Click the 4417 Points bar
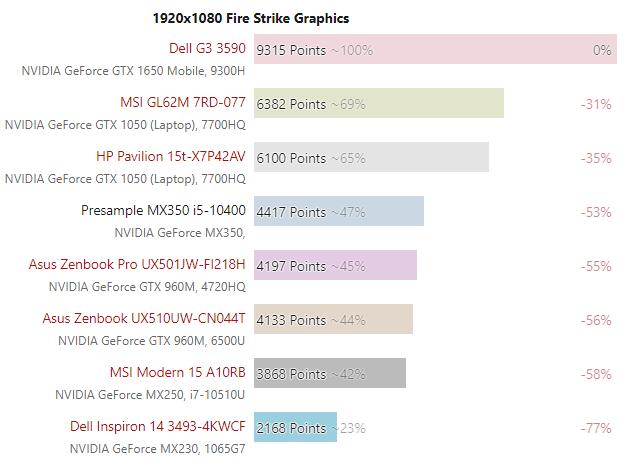 [339, 211]
